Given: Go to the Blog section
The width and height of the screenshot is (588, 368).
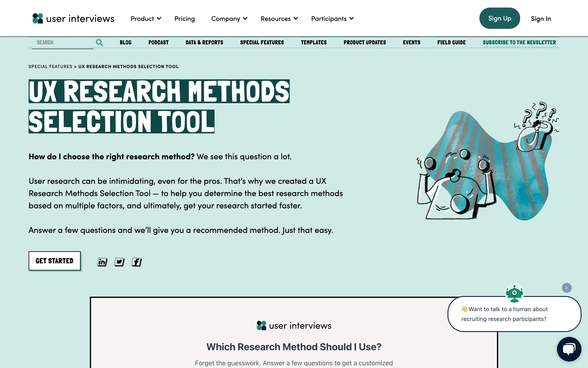Looking at the screenshot, I should tap(126, 43).
